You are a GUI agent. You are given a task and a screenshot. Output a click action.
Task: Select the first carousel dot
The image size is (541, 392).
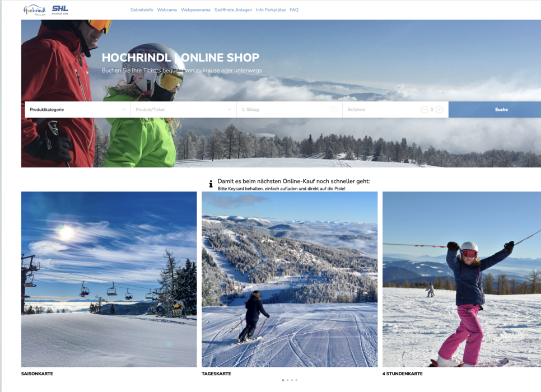[283, 380]
